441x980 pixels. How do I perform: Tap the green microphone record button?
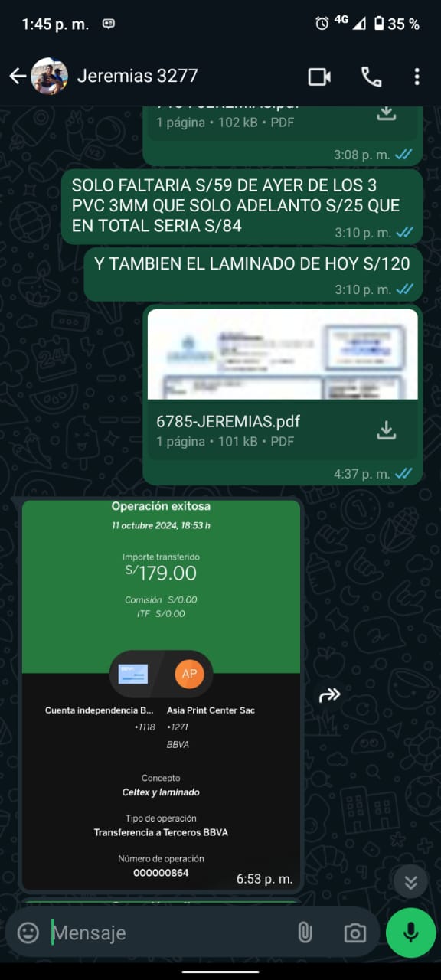coord(411,933)
